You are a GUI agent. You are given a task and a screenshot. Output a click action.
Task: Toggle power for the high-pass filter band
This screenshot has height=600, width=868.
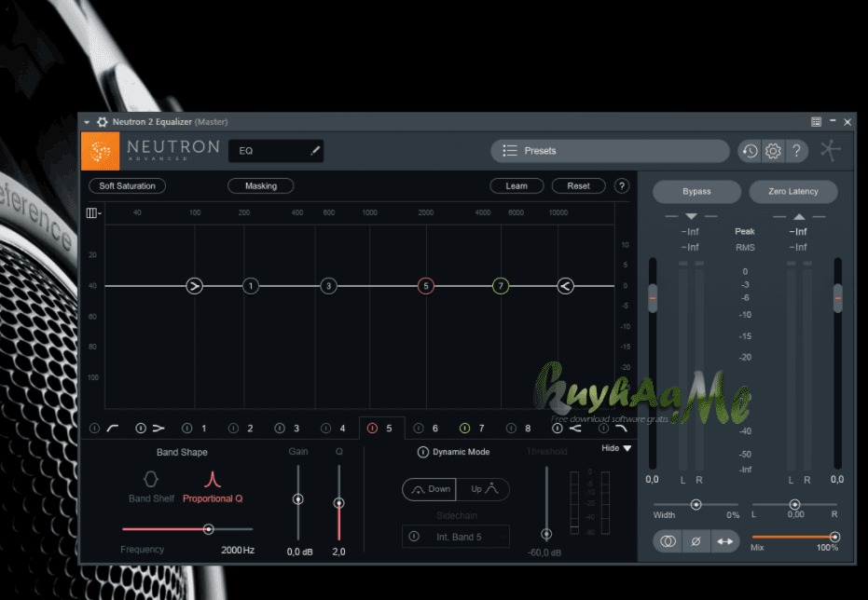click(x=95, y=428)
